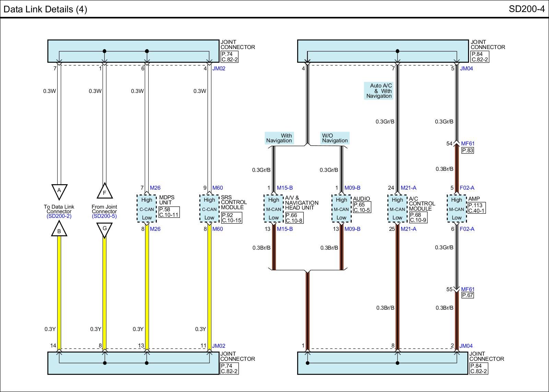Click the P.58 reference next to MDPS Unit
The image size is (549, 392).
165,210
